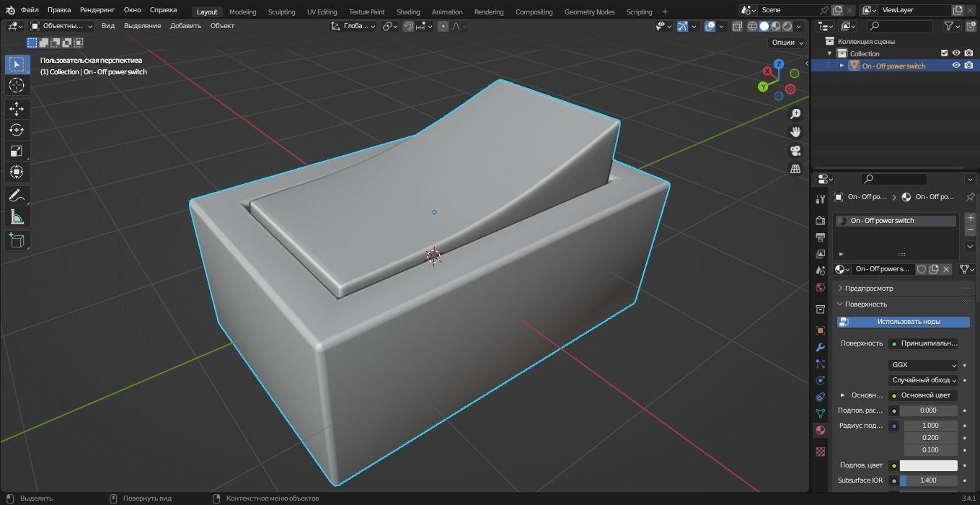Toggle camera view icon

(x=795, y=151)
